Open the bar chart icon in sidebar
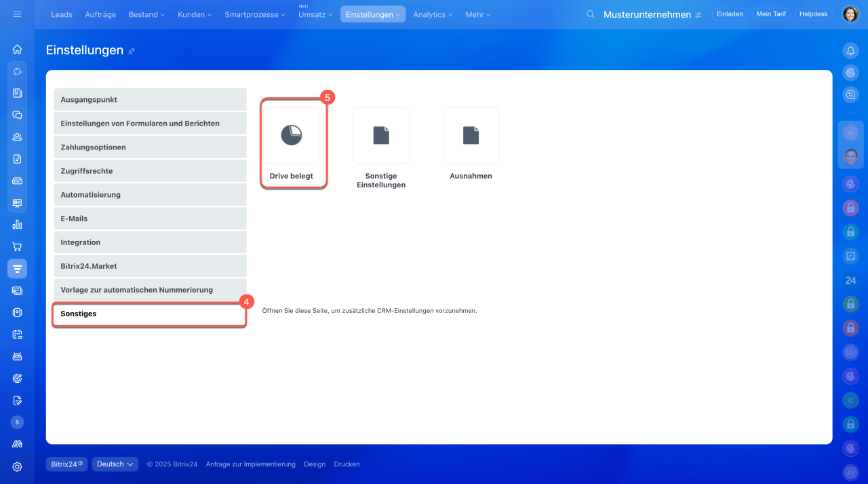868x484 pixels. pos(17,225)
